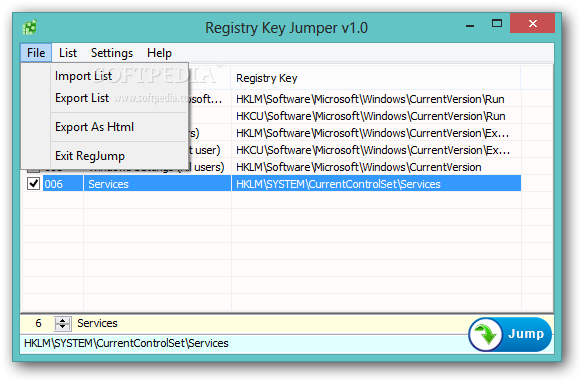Select HKLM\SYSTEM\CurrentControlSet\Services key cell

pyautogui.click(x=376, y=184)
